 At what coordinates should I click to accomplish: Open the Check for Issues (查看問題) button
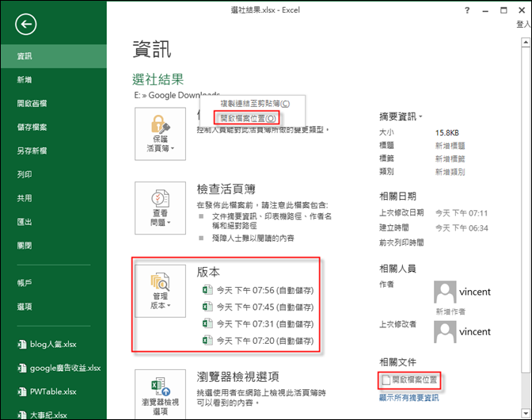pyautogui.click(x=160, y=208)
